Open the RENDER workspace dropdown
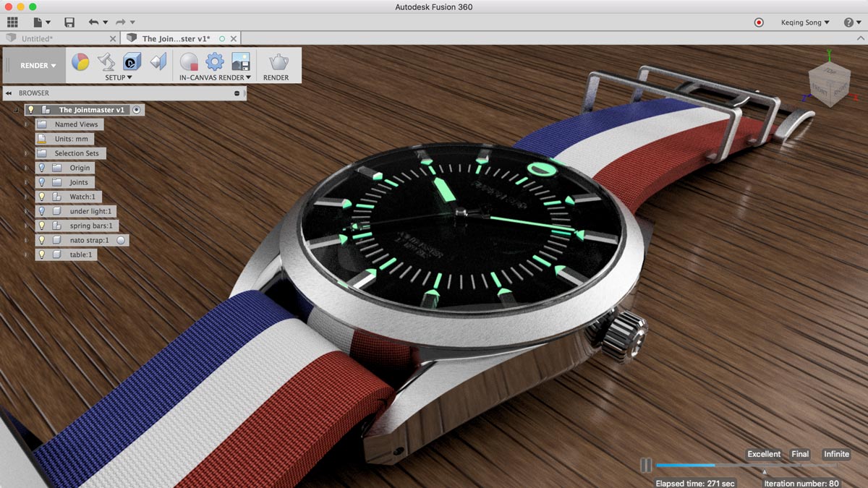 38,66
